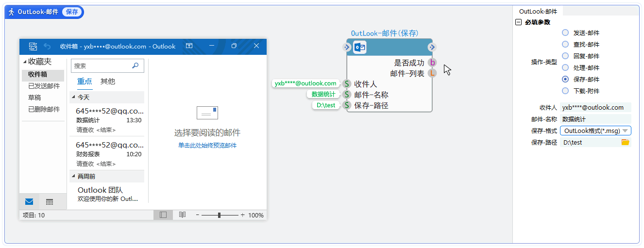
Task: Collapse the 必填参数 section
Action: point(518,22)
